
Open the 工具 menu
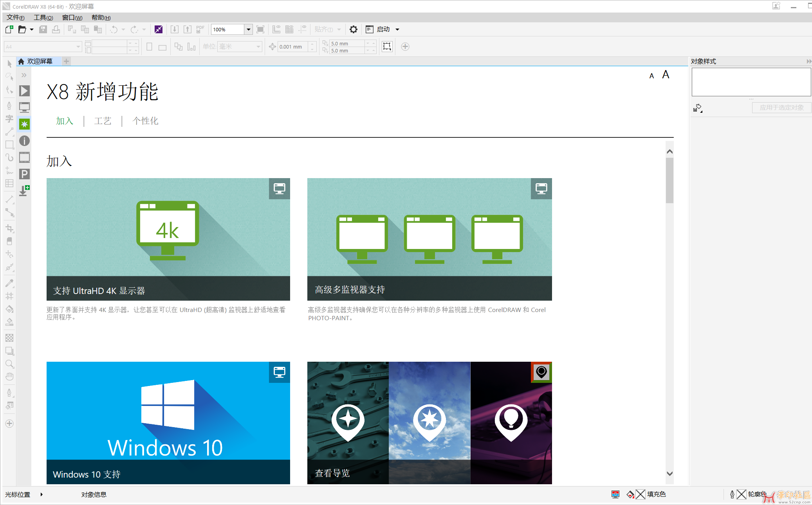pos(43,18)
